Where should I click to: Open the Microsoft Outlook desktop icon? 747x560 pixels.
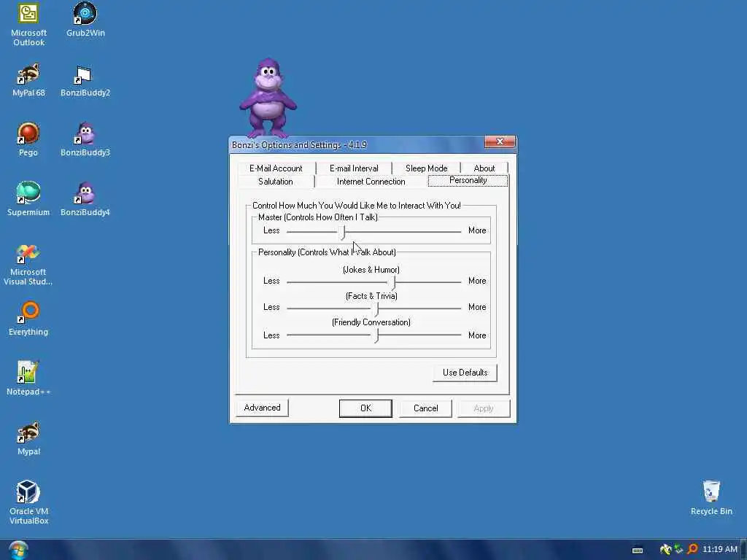[28, 24]
